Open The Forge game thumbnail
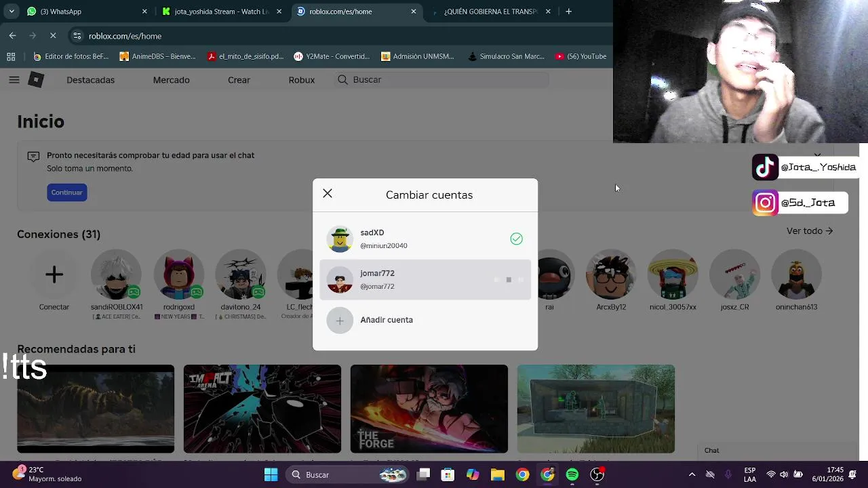868x488 pixels. click(x=429, y=409)
